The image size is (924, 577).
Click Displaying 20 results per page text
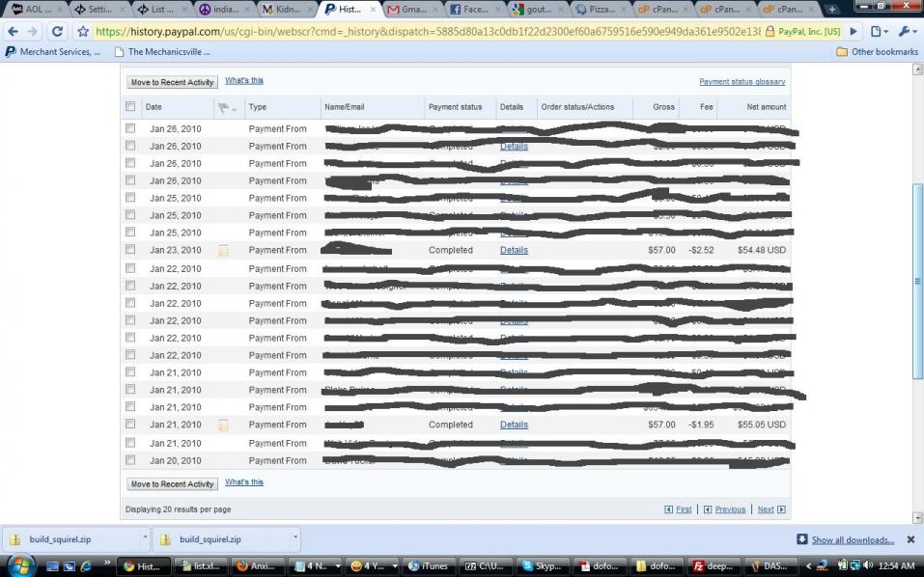tap(178, 509)
